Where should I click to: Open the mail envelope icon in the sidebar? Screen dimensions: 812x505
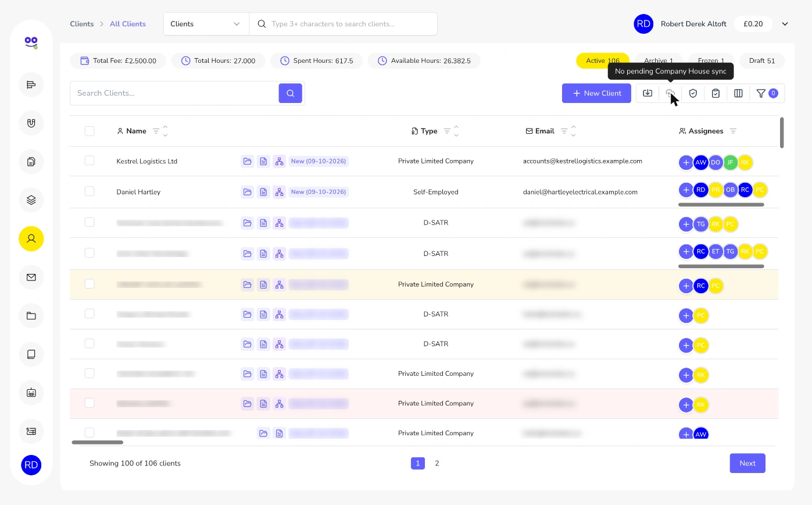pyautogui.click(x=31, y=278)
